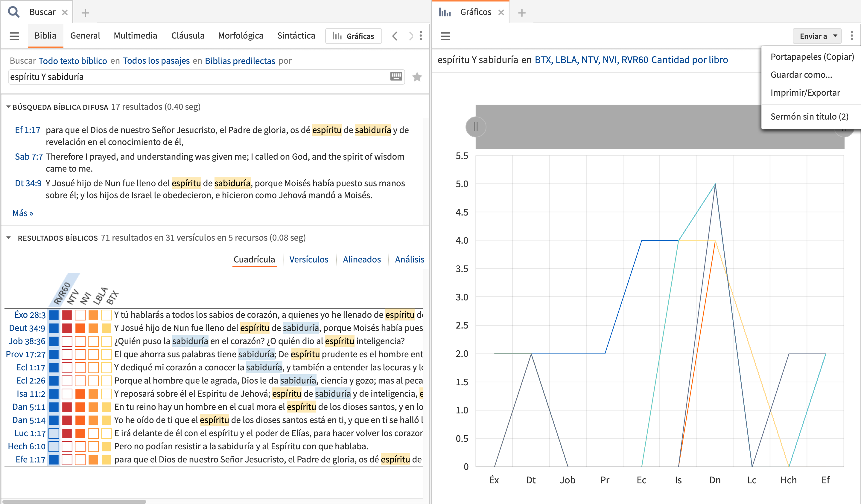861x504 pixels.
Task: Open Gráficos panel three-dot menu
Action: [x=851, y=36]
